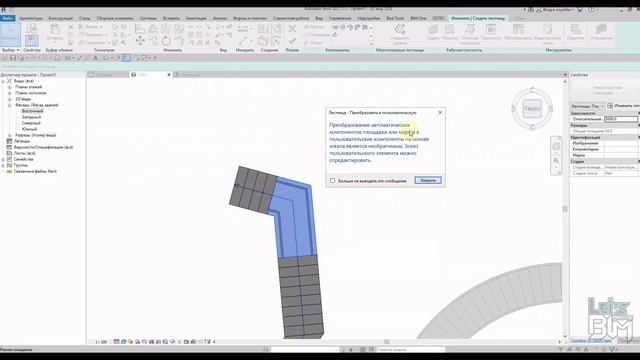Click the horizontal scrollbar thumb of drawing area
The height and width of the screenshot is (360, 640).
tap(387, 342)
